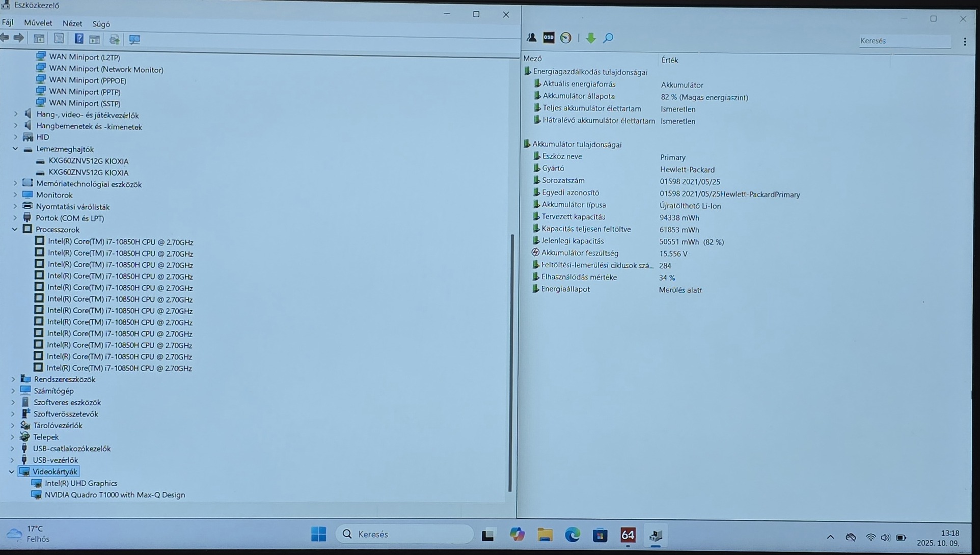Click the user profile silhouette icon
Viewport: 980px width, 555px height.
tap(531, 38)
